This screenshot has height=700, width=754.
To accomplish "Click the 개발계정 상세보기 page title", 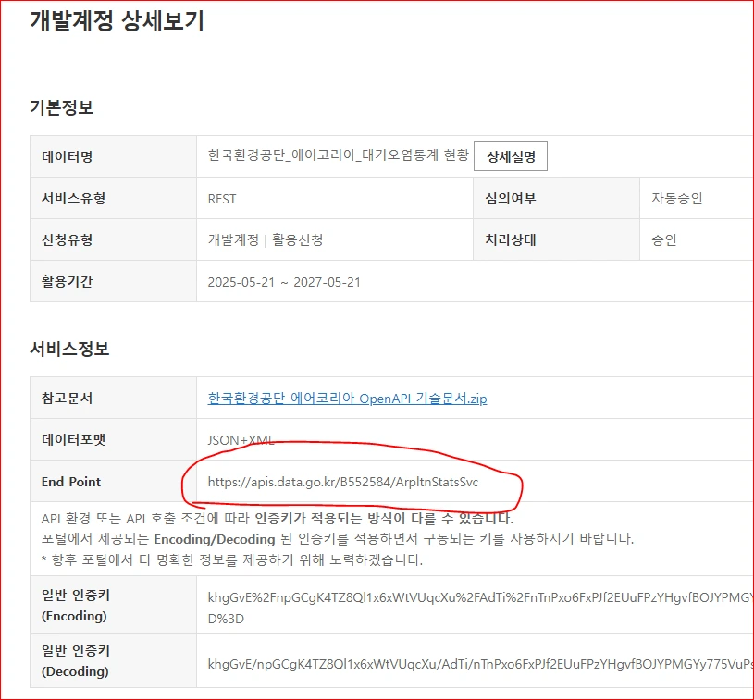I will coord(117,20).
